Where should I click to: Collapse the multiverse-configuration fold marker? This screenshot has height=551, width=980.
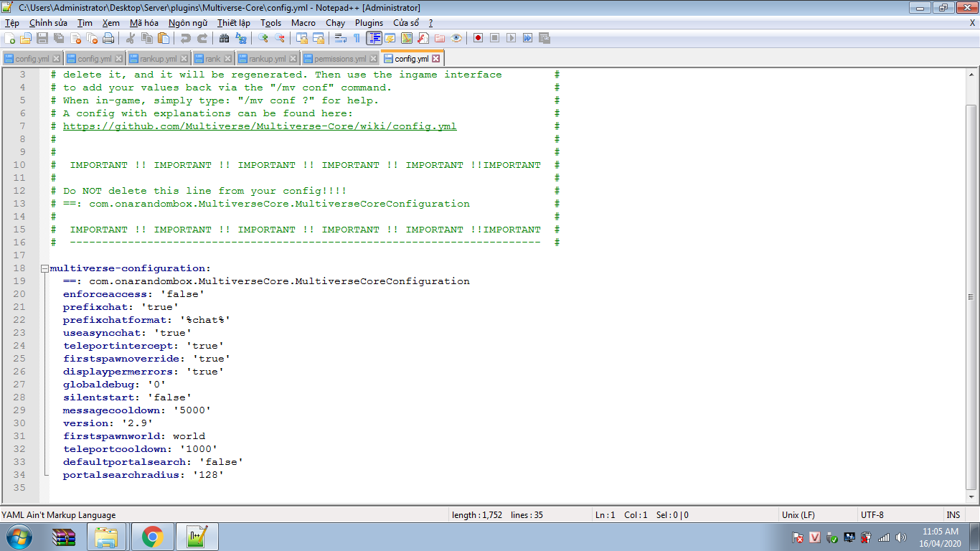click(45, 268)
